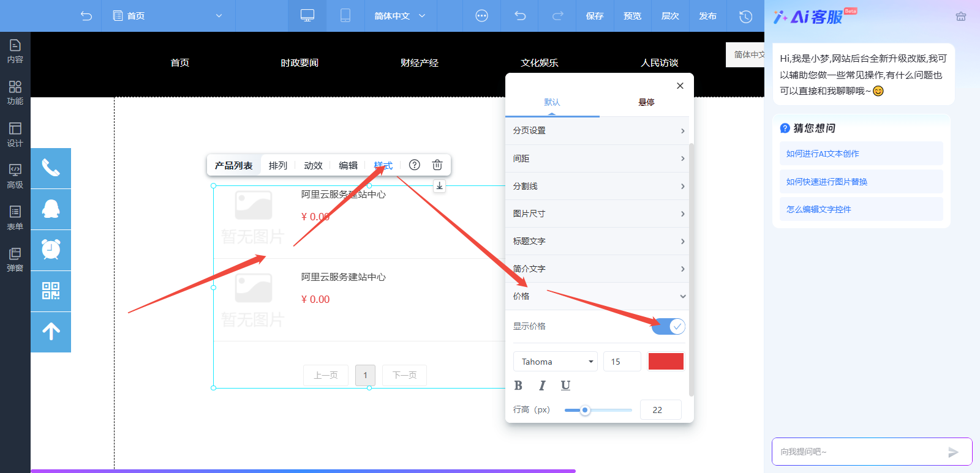Delete the product list via trash icon
Image resolution: width=980 pixels, height=473 pixels.
tap(437, 165)
